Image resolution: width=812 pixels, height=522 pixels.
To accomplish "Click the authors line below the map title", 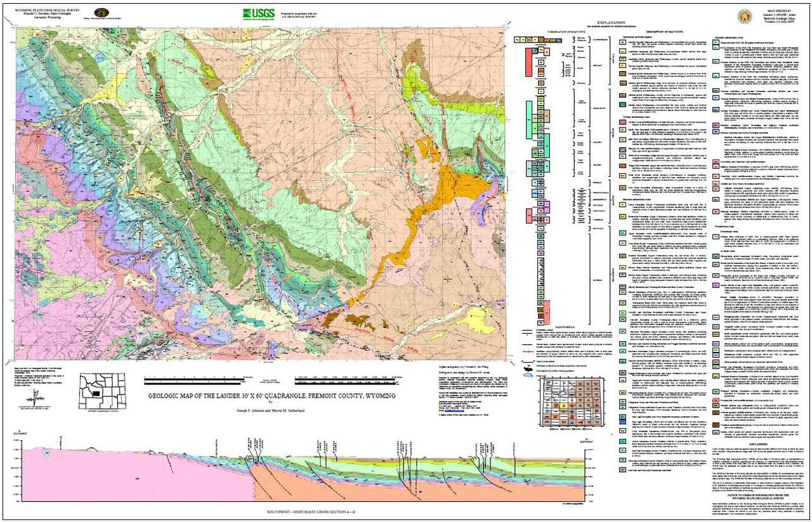I will [272, 410].
